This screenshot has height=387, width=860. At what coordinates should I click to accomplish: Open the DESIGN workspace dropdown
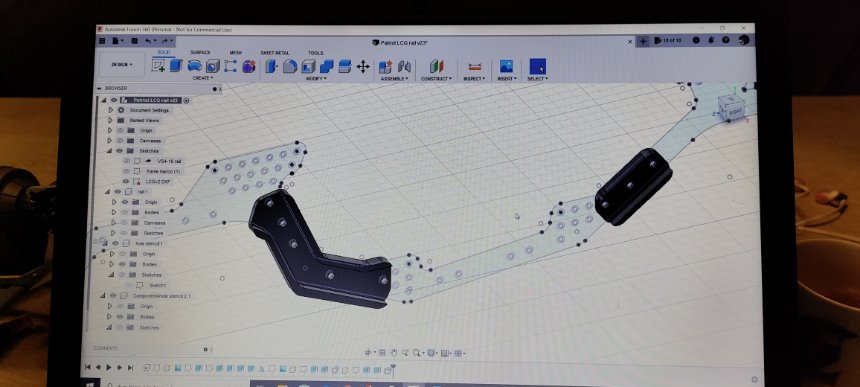122,65
